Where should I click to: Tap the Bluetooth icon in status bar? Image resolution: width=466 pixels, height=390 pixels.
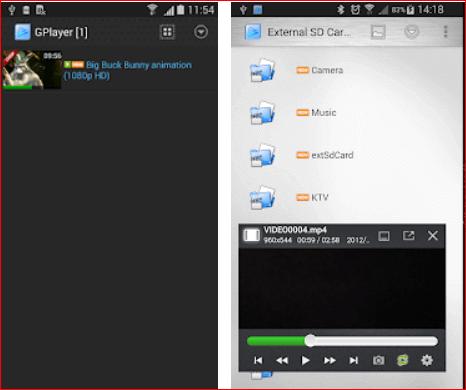pos(340,10)
